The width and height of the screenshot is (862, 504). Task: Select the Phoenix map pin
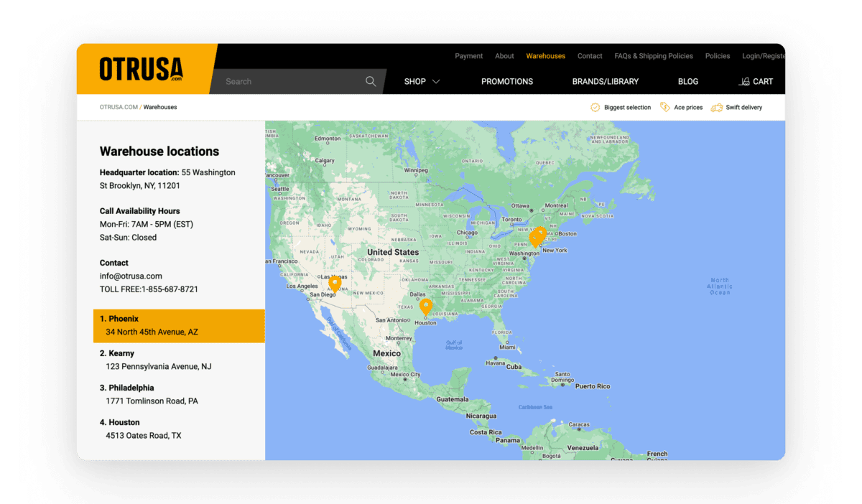click(334, 284)
